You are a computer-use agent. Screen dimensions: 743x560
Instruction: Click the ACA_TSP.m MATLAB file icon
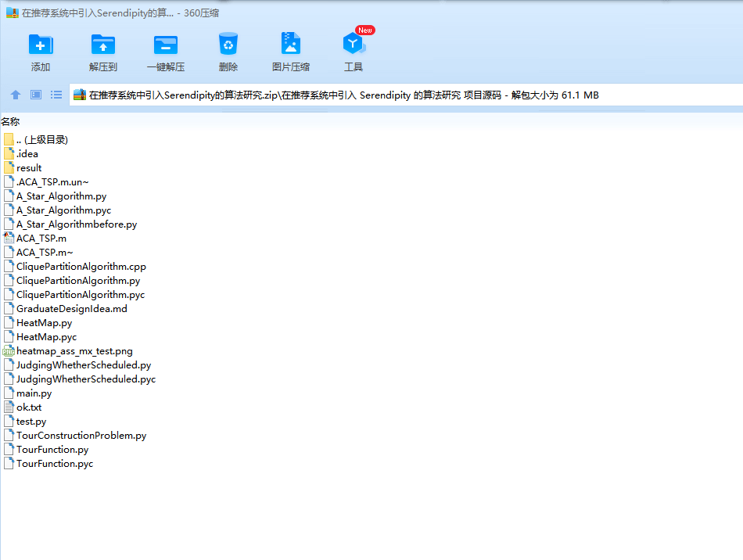(9, 238)
